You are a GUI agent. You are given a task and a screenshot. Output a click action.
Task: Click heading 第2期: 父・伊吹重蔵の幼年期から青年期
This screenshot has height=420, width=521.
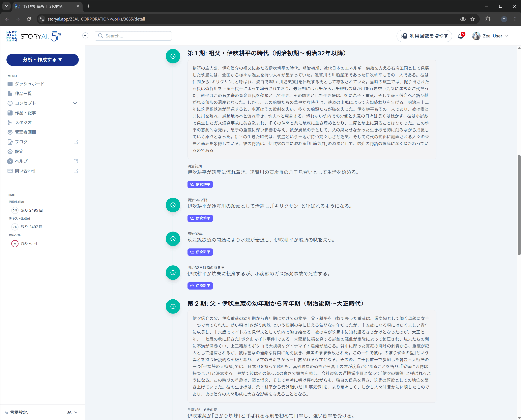pos(276,303)
